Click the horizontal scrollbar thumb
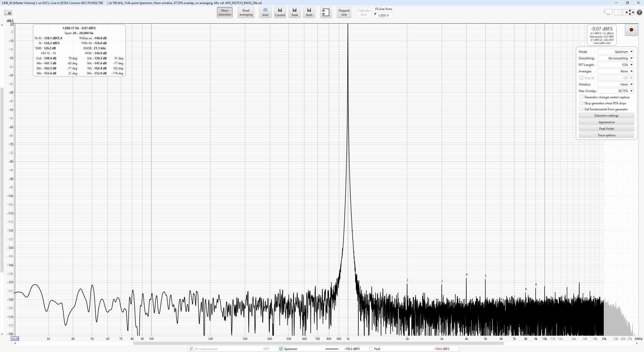 (x=318, y=343)
